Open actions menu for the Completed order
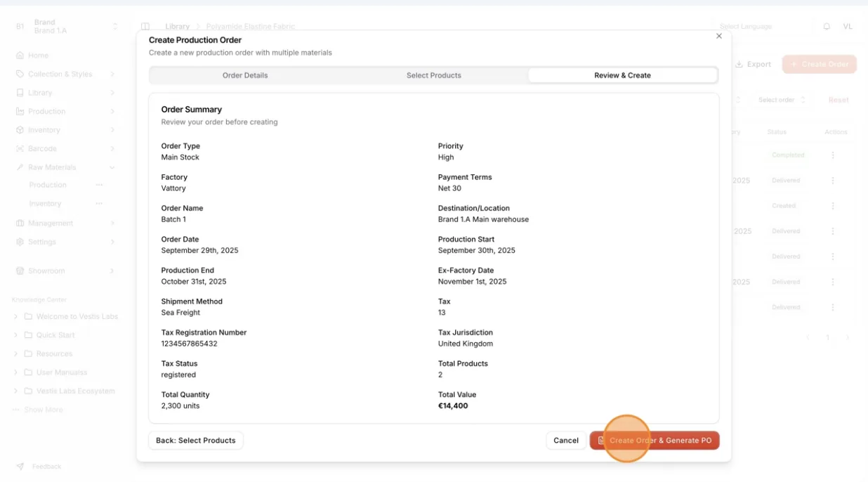The width and height of the screenshot is (868, 482). (x=833, y=155)
